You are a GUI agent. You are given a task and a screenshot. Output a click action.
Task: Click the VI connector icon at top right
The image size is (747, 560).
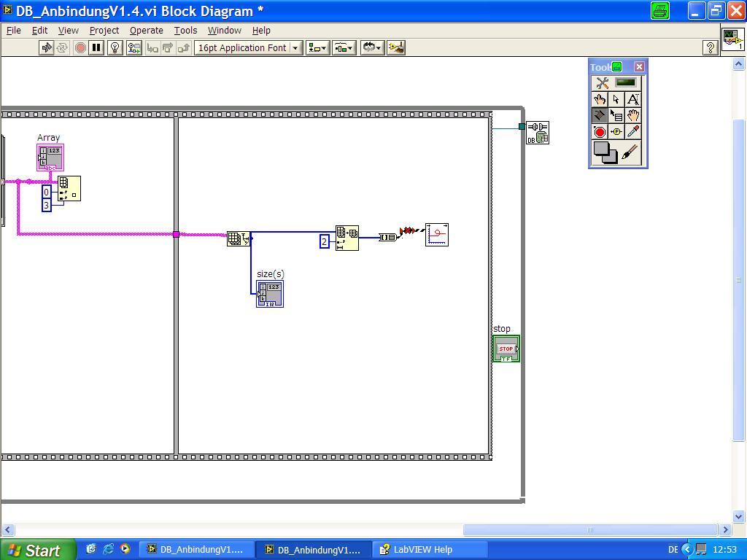(x=732, y=39)
